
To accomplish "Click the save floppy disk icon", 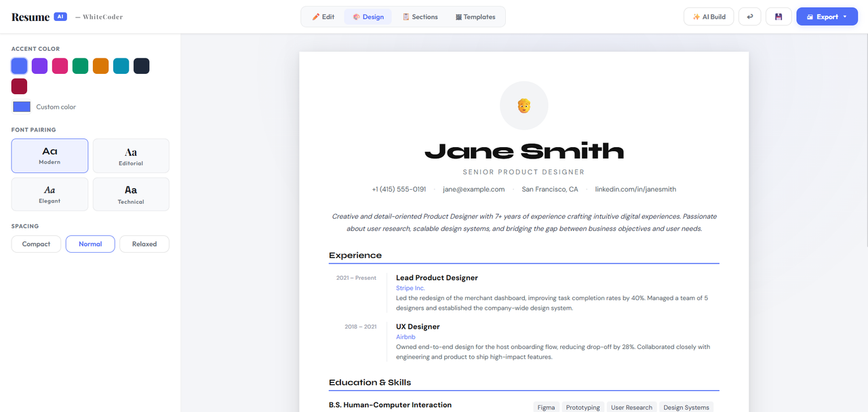I will pyautogui.click(x=778, y=17).
